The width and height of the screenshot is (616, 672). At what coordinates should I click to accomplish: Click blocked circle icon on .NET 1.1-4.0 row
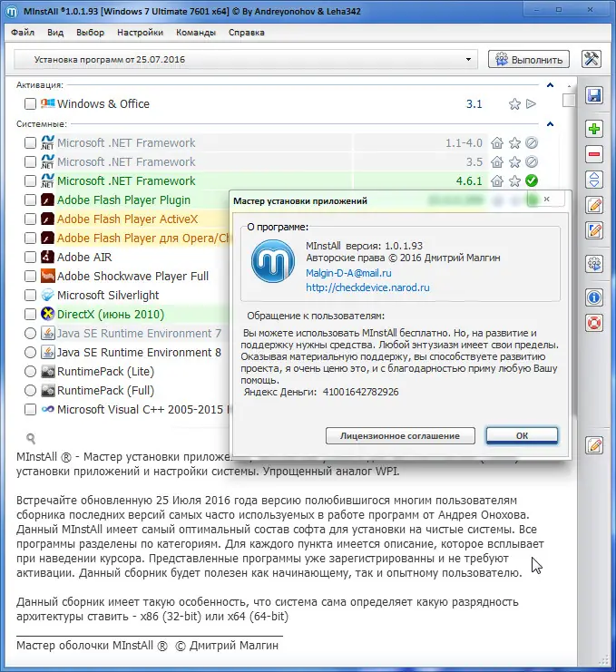click(x=532, y=142)
